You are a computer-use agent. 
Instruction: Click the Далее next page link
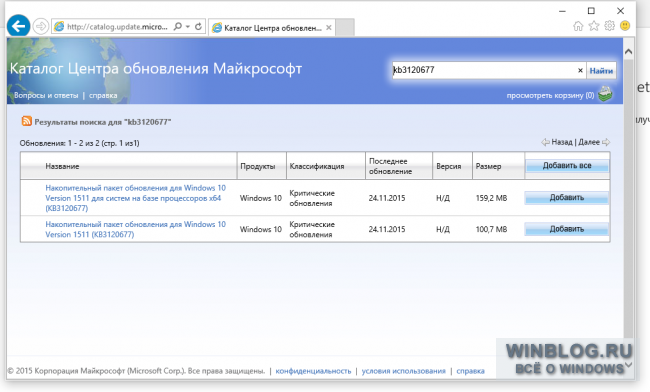coord(589,142)
